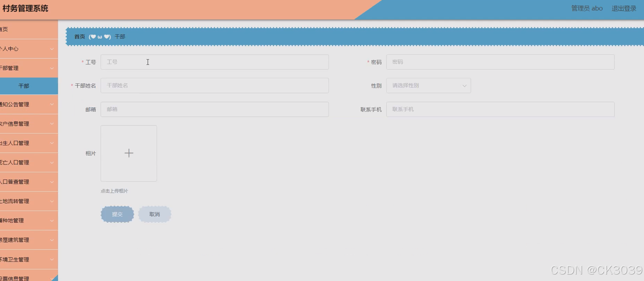The height and width of the screenshot is (281, 644).
Task: Expand the 人口普查管理 menu chevron
Action: 52,182
